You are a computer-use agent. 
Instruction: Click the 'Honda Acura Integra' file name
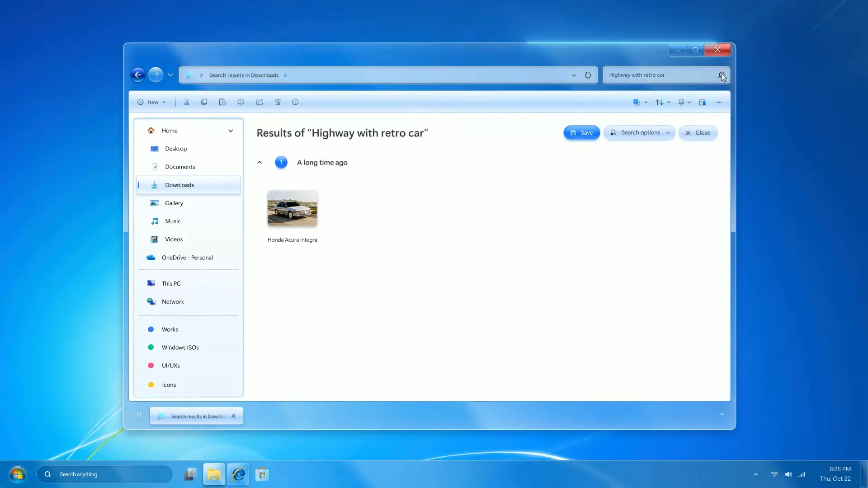coord(292,240)
